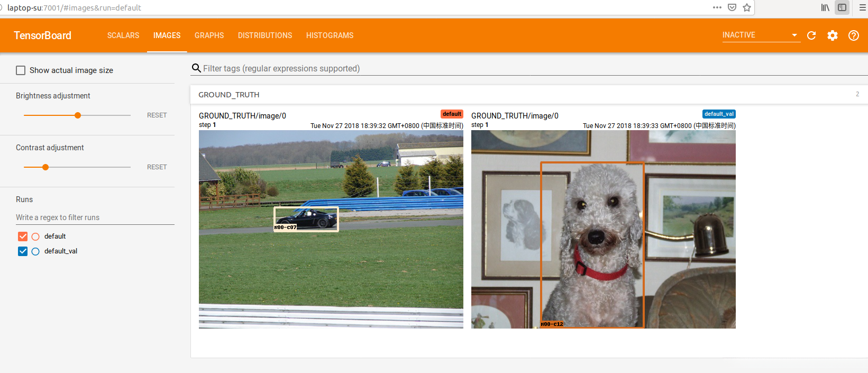Click the contrast adjustment slider handle
Image resolution: width=868 pixels, height=373 pixels.
tap(45, 167)
